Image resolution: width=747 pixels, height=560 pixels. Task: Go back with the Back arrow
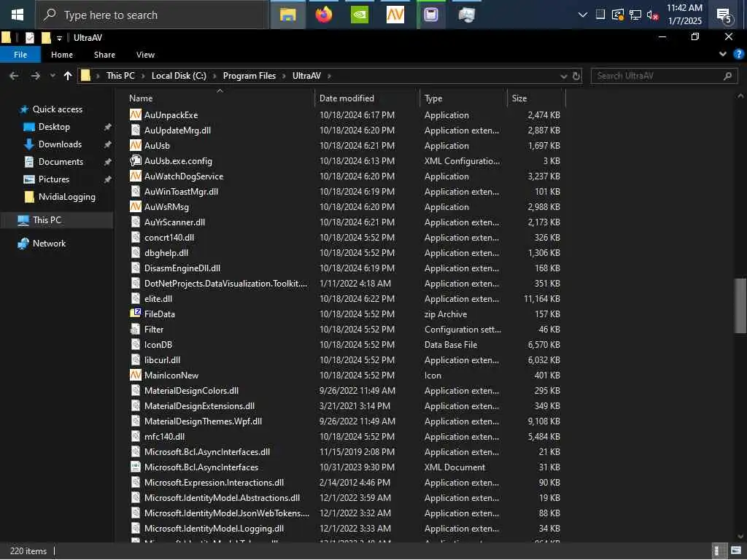click(14, 76)
